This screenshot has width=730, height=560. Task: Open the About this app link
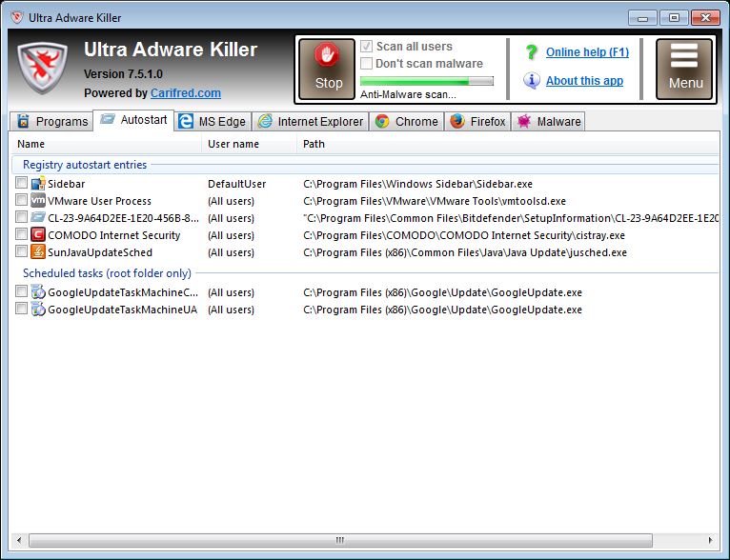(584, 80)
